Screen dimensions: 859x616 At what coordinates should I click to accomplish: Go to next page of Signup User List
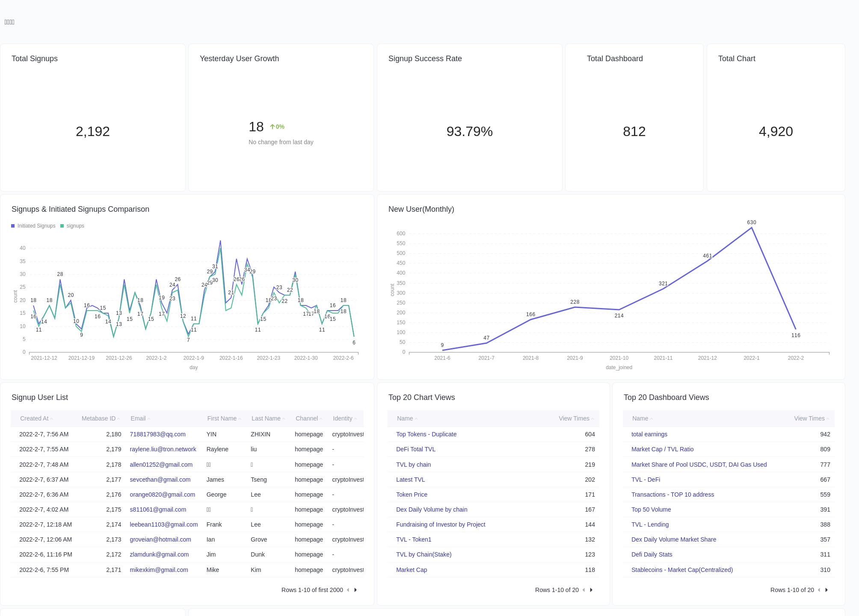[x=355, y=590]
